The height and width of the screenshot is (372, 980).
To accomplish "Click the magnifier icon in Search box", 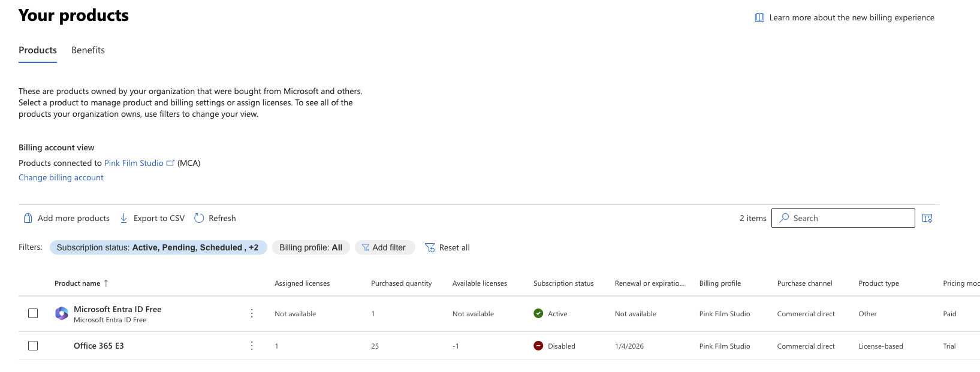I will click(x=784, y=218).
